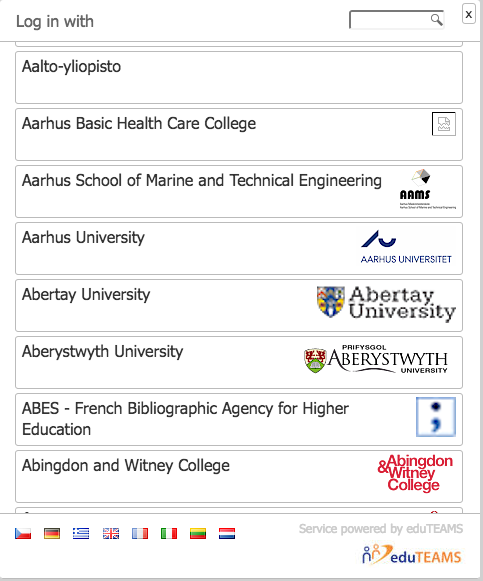Select the UK flag for English

coord(111,534)
